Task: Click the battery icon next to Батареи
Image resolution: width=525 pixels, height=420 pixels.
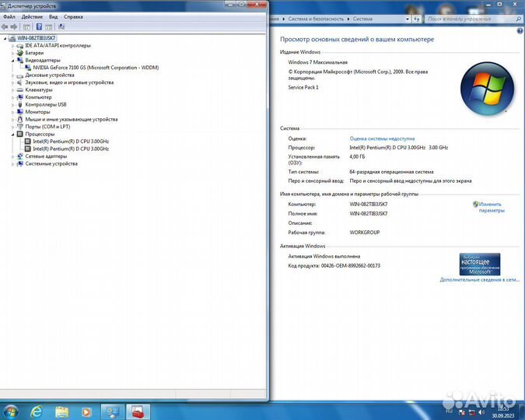Action: point(20,53)
